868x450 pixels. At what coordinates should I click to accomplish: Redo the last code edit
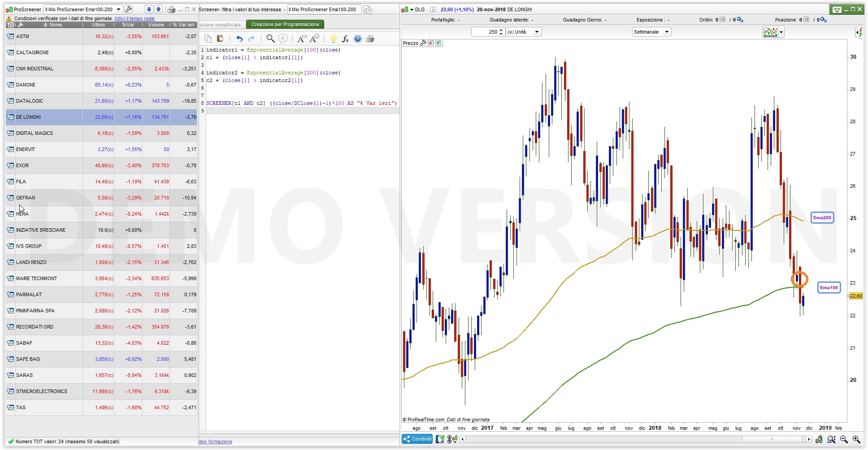(x=252, y=39)
